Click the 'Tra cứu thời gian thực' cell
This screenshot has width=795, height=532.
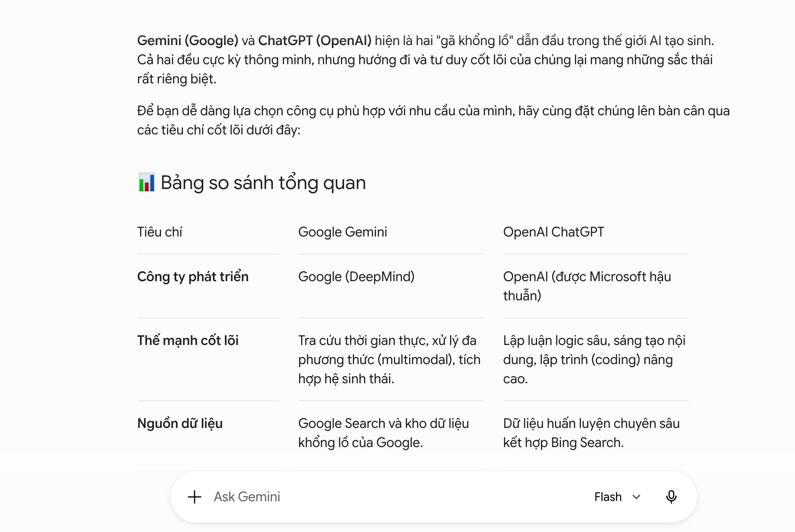(x=389, y=360)
